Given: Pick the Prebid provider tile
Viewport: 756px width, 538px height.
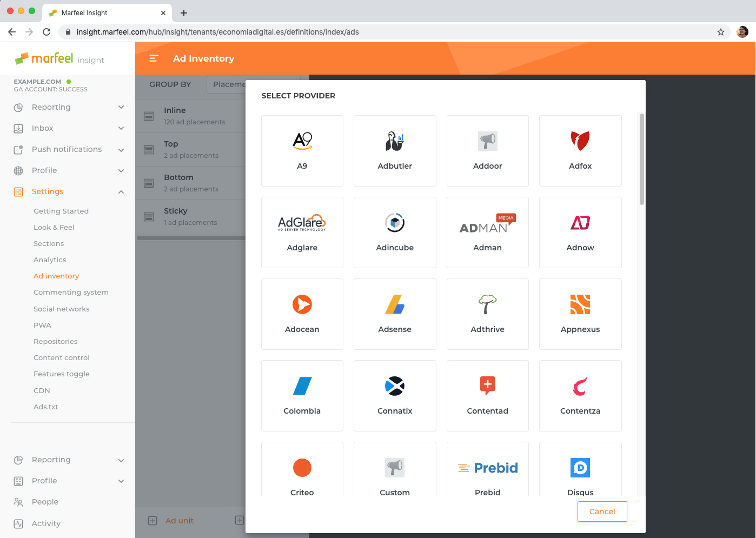Looking at the screenshot, I should click(488, 469).
